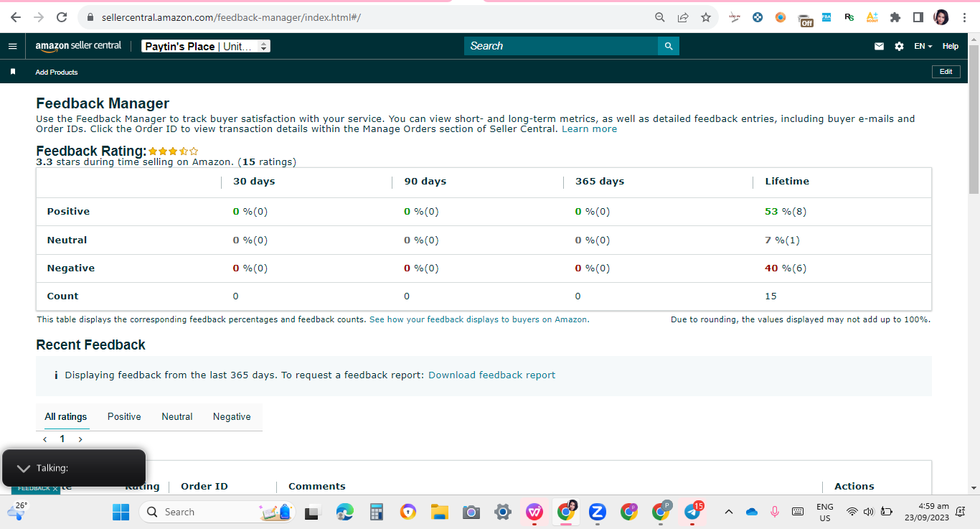This screenshot has width=980, height=529.
Task: Open the Camera app from the taskbar
Action: (x=471, y=512)
